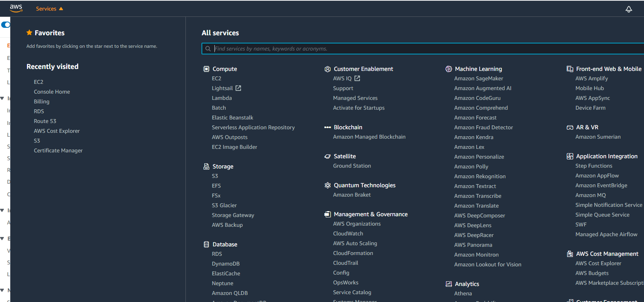The image size is (644, 302).
Task: Open AWS Backup service
Action: (x=227, y=225)
